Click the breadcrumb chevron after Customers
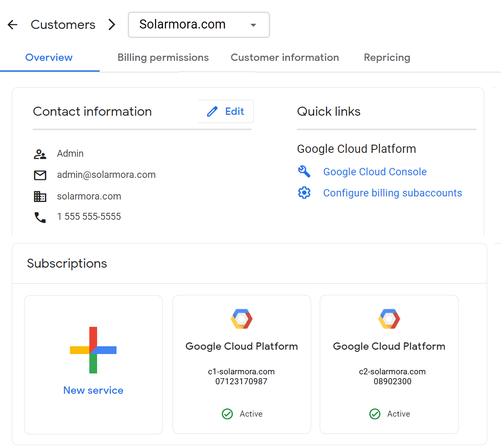 [111, 25]
